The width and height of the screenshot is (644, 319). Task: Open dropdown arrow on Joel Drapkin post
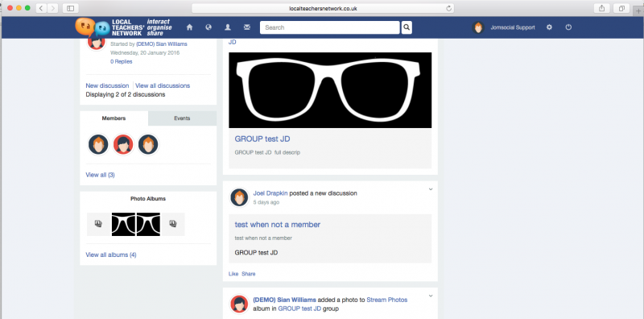point(431,189)
